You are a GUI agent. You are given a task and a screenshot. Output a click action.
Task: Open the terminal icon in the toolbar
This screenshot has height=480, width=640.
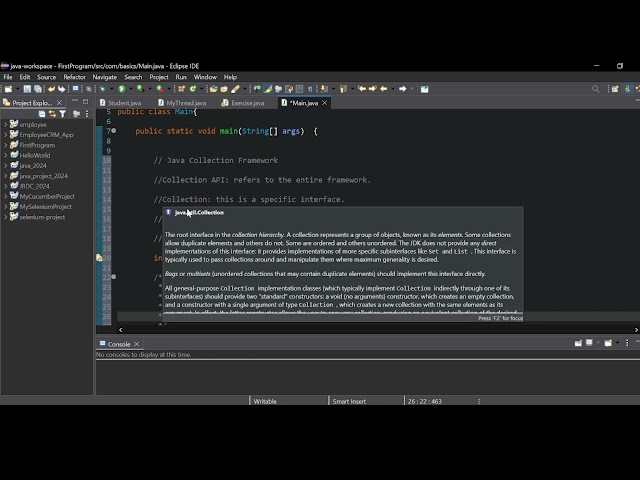point(76,89)
